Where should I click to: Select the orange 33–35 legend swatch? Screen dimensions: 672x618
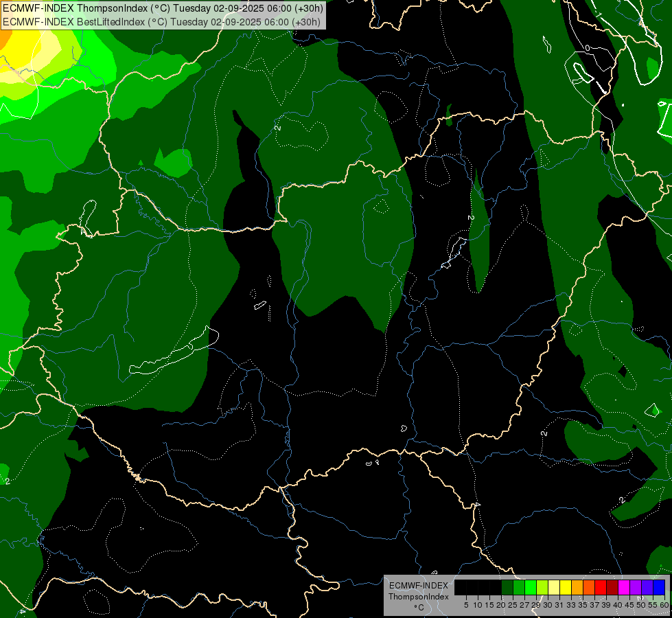[x=577, y=587]
